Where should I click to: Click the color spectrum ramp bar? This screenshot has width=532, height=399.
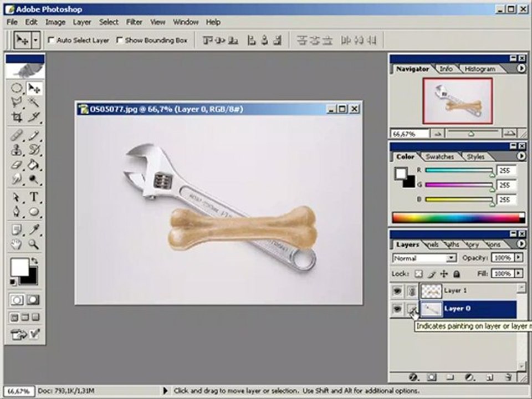458,218
